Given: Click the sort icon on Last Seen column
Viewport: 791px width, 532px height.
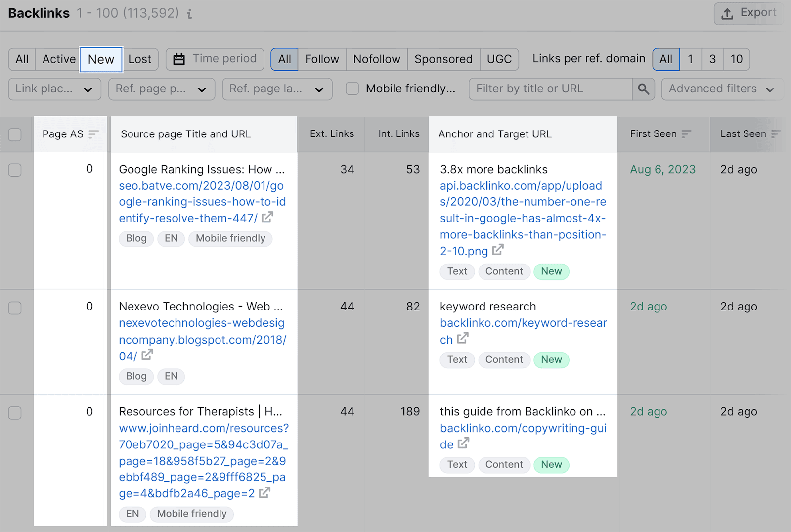Looking at the screenshot, I should point(777,133).
